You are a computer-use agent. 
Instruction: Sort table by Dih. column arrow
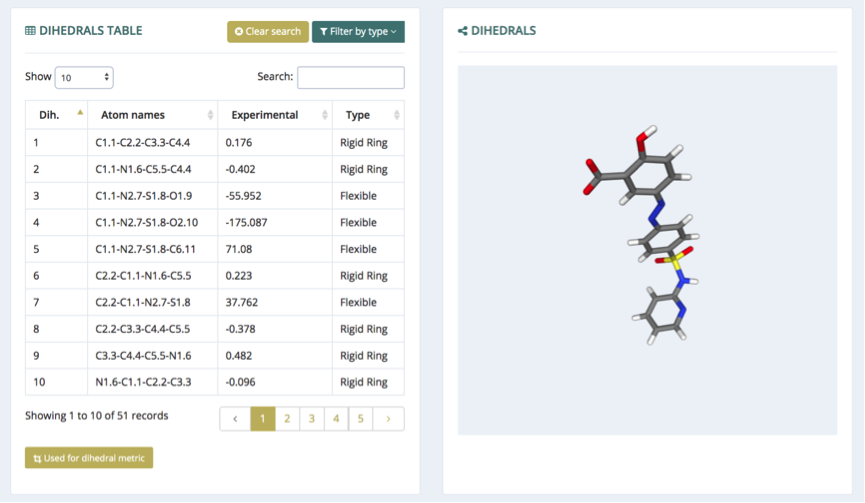(x=80, y=113)
